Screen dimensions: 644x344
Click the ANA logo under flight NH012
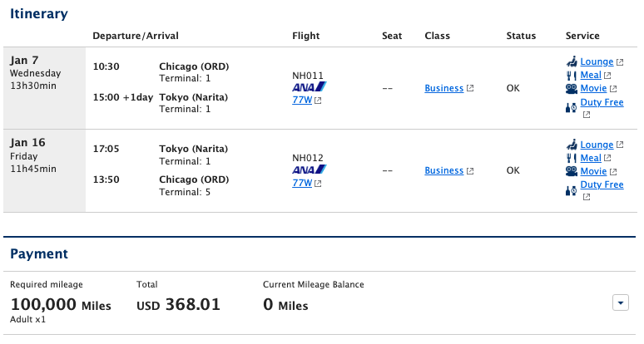click(x=310, y=169)
